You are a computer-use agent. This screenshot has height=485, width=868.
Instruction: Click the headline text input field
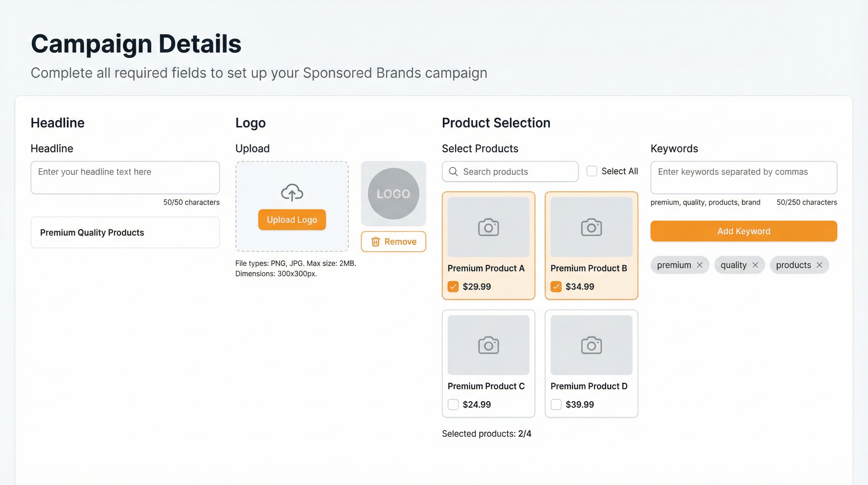pos(125,177)
